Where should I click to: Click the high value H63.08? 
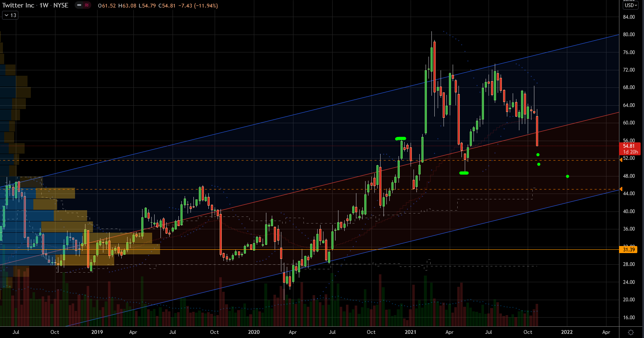click(x=127, y=6)
